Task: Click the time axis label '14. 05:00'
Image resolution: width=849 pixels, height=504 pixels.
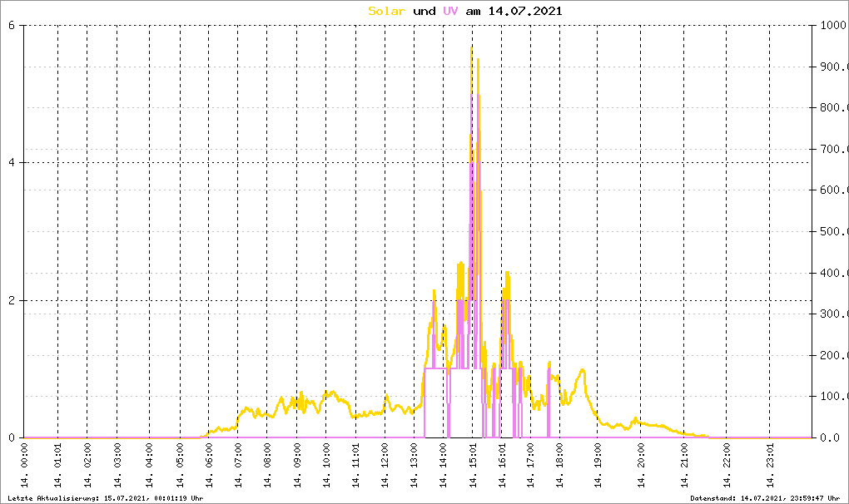Action: [181, 466]
